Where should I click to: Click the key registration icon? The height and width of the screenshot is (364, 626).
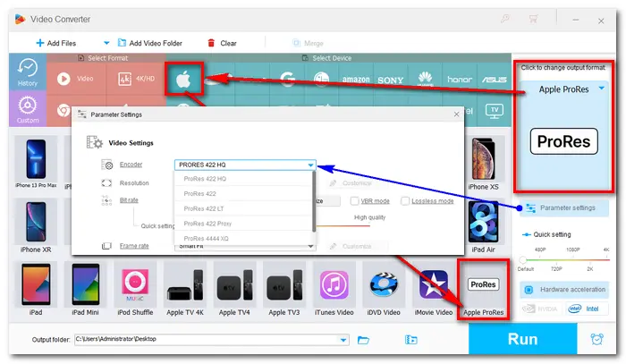(x=505, y=19)
